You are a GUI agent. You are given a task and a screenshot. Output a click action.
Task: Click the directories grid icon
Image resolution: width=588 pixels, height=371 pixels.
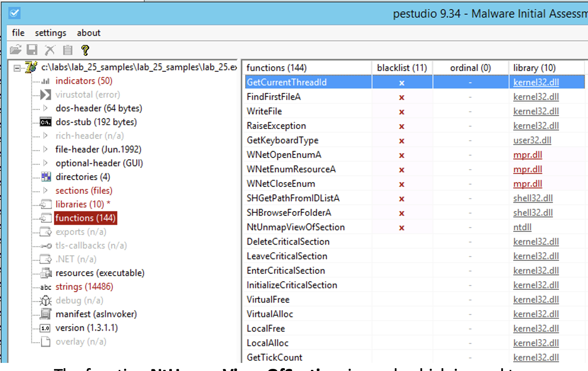tap(46, 177)
